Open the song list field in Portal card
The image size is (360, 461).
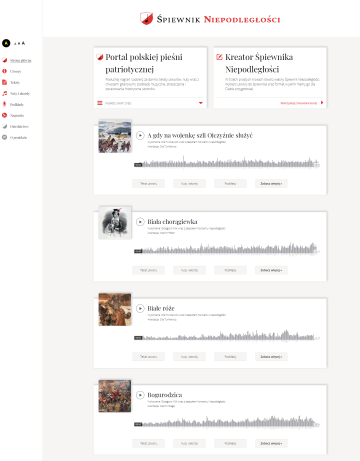[150, 103]
